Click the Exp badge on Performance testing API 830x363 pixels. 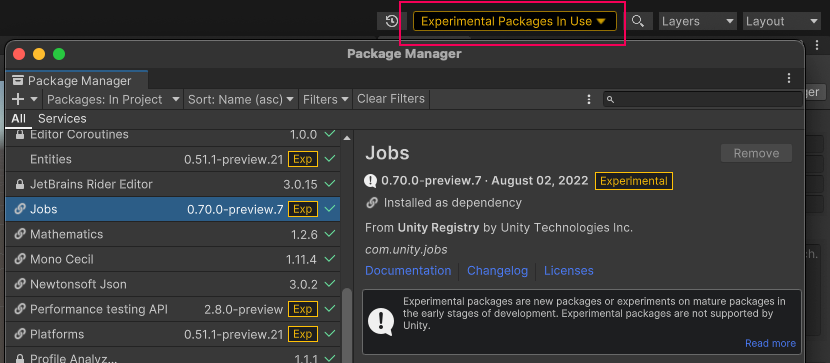303,309
